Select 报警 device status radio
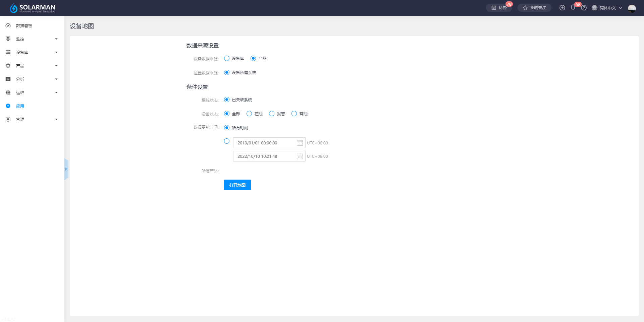 pos(272,114)
